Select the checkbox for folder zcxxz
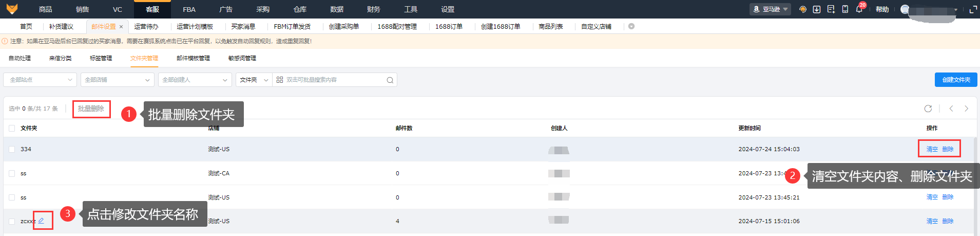Viewport: 980px width, 236px height. pos(12,221)
